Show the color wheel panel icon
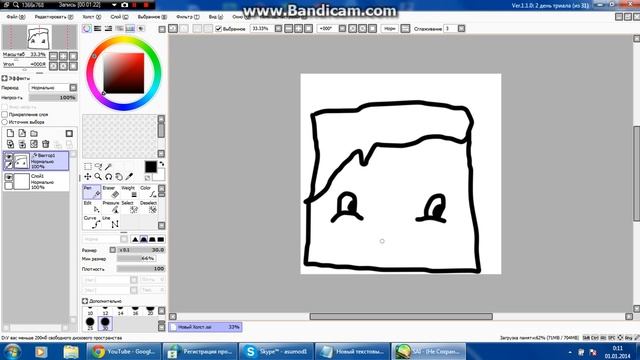Viewport: 640px width, 360px height. tap(87, 29)
